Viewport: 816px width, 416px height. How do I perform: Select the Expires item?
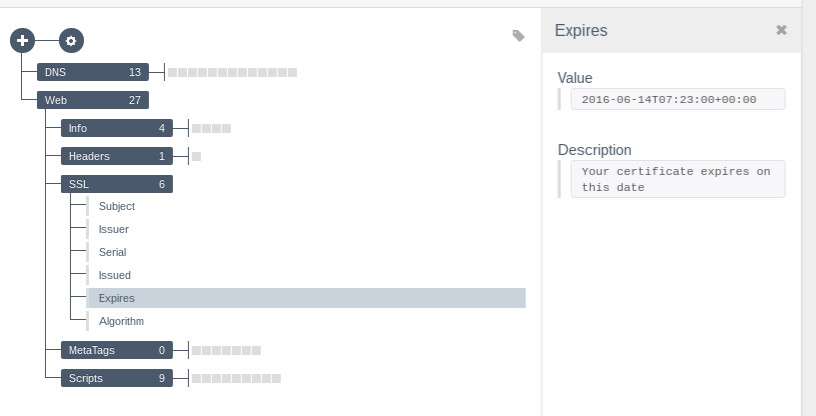tap(306, 298)
